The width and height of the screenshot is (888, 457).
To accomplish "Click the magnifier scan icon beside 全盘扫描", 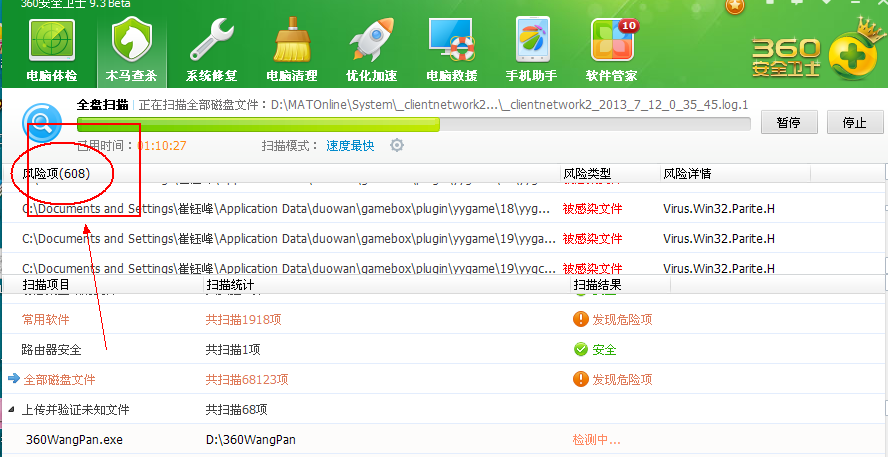I will pos(42,123).
